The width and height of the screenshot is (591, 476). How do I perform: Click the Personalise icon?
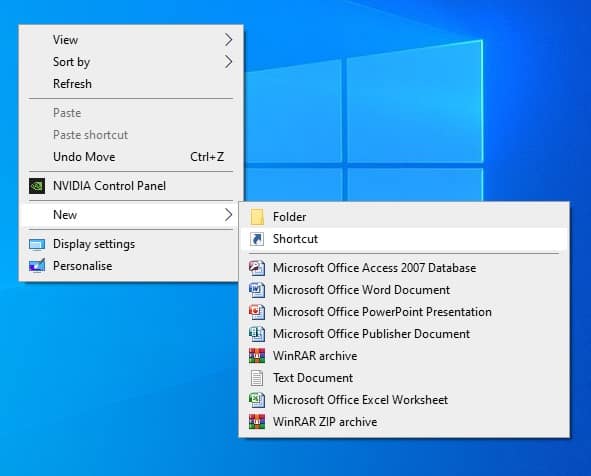pos(37,266)
